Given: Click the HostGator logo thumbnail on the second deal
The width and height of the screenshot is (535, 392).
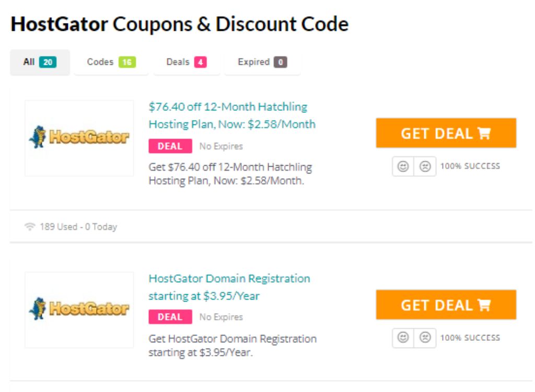Looking at the screenshot, I should (x=79, y=307).
